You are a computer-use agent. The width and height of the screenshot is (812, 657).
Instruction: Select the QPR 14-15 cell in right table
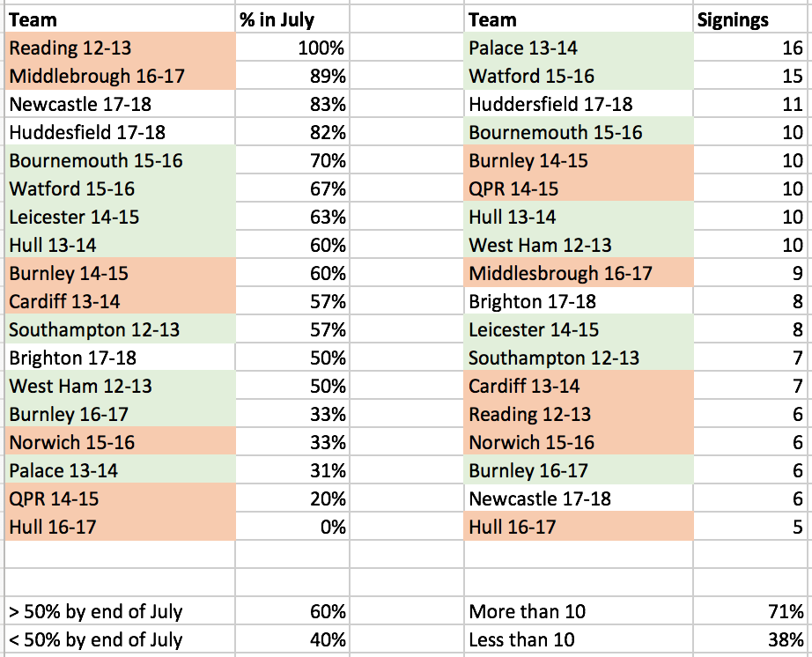click(579, 188)
